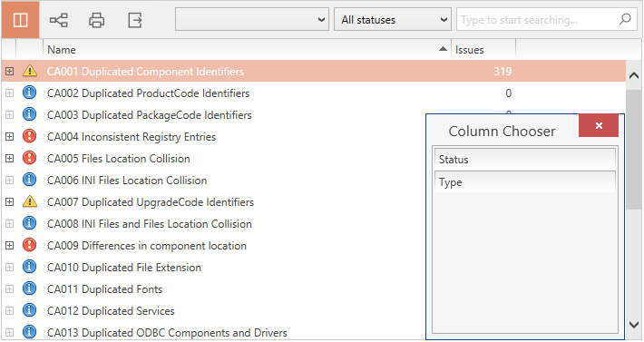The width and height of the screenshot is (644, 342).
Task: Click the 0 issues count for CA002
Action: click(509, 93)
